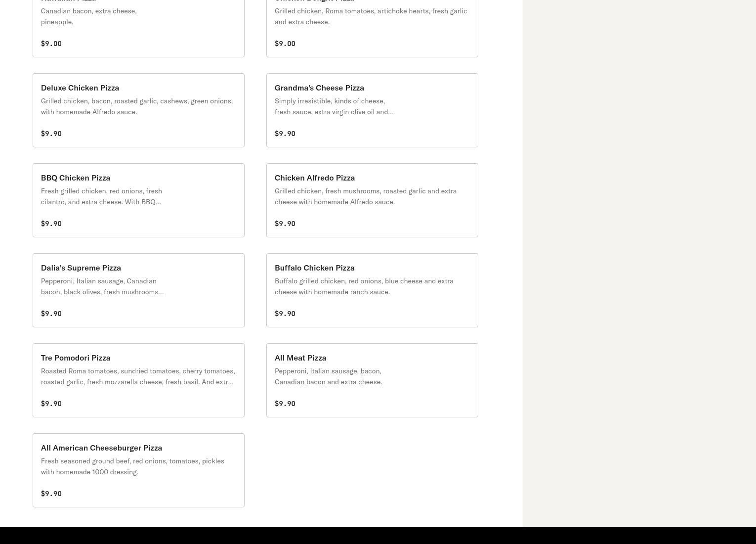756x544 pixels.
Task: Click the "Grilled chicken, bacon, roasted garlic, cashews" description
Action: 137,106
